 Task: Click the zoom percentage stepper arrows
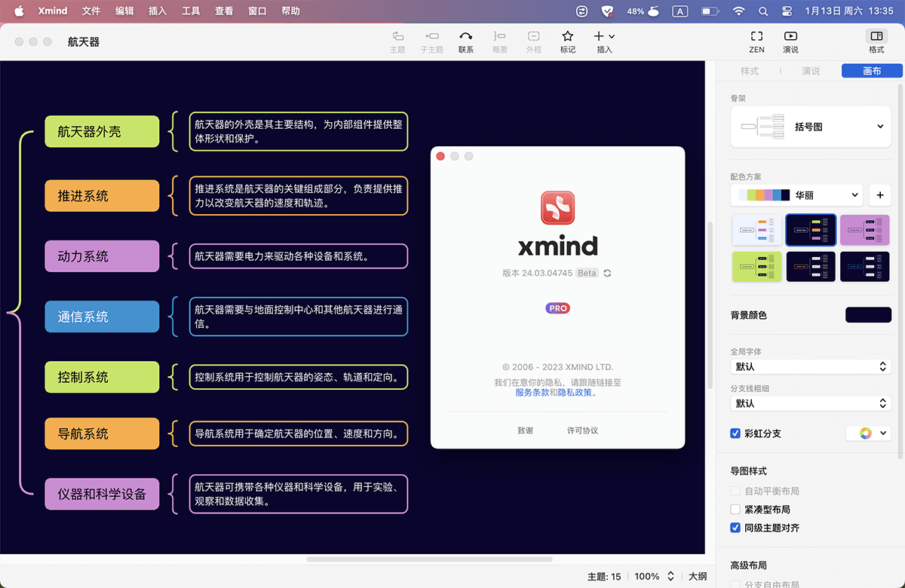pyautogui.click(x=670, y=577)
